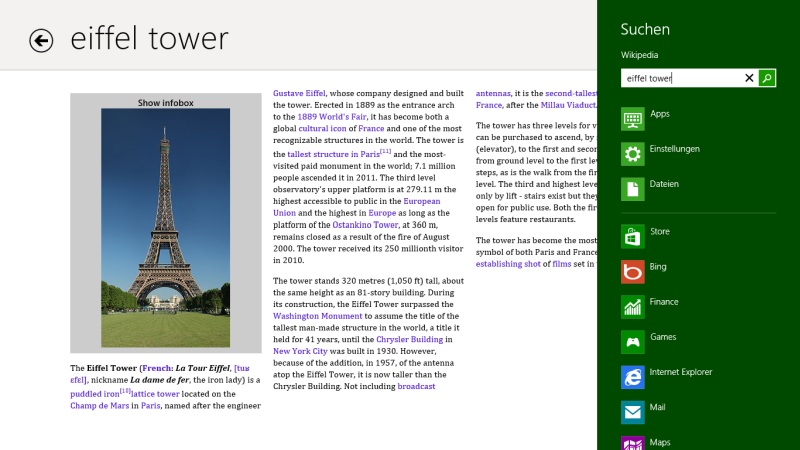This screenshot has width=800, height=450.
Task: Open the lattice tower link
Action: 155,394
